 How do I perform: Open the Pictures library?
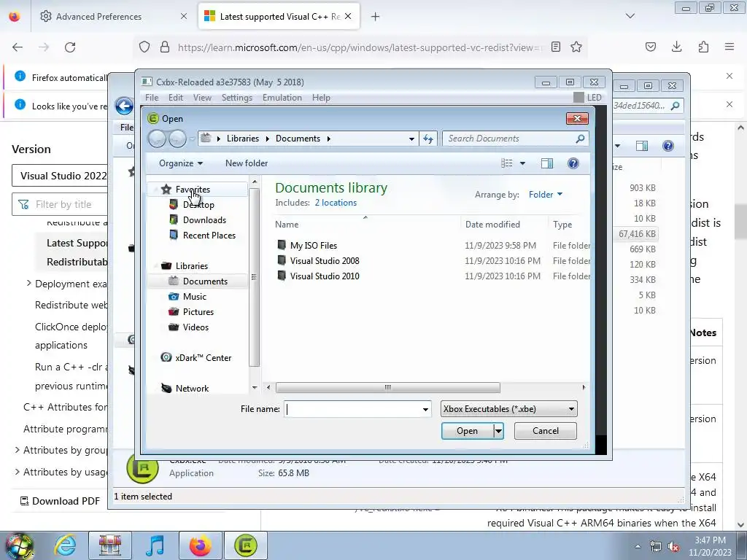click(198, 312)
